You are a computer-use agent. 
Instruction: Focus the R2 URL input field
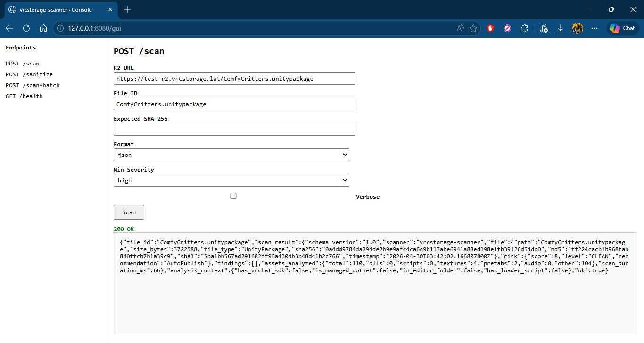pyautogui.click(x=234, y=79)
